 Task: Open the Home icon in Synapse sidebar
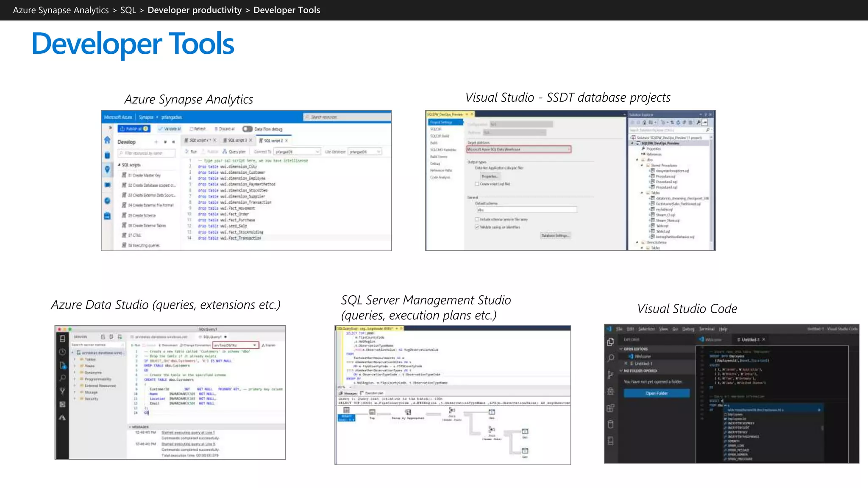pyautogui.click(x=107, y=140)
